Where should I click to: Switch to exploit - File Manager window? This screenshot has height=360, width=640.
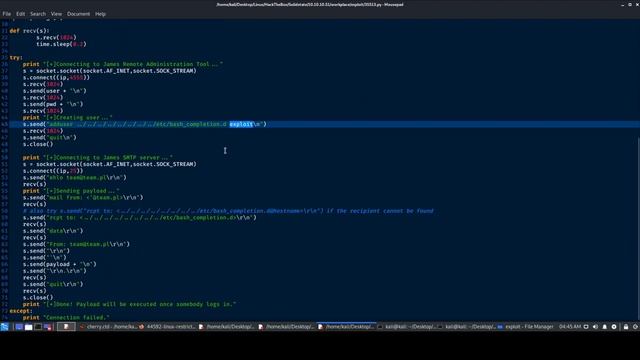(x=526, y=327)
